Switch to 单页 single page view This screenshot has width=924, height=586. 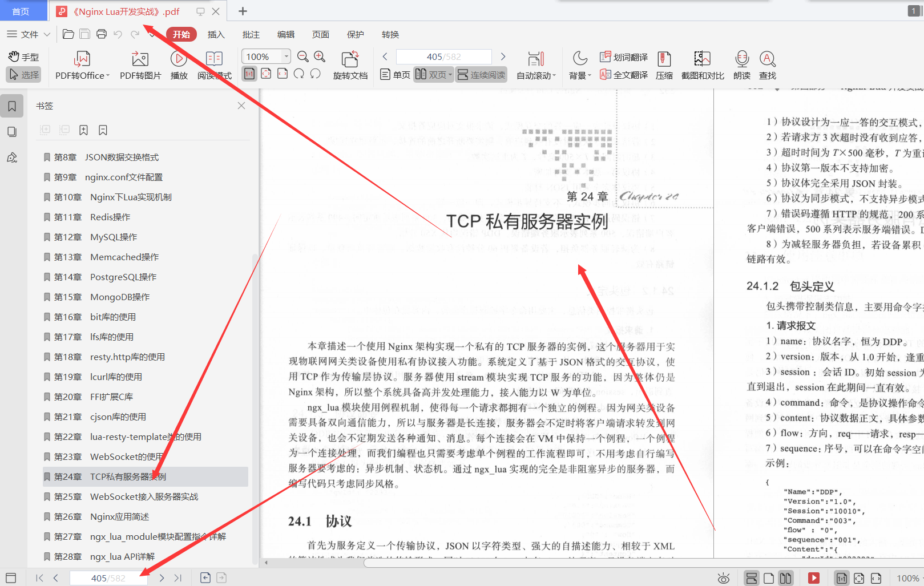tap(394, 74)
